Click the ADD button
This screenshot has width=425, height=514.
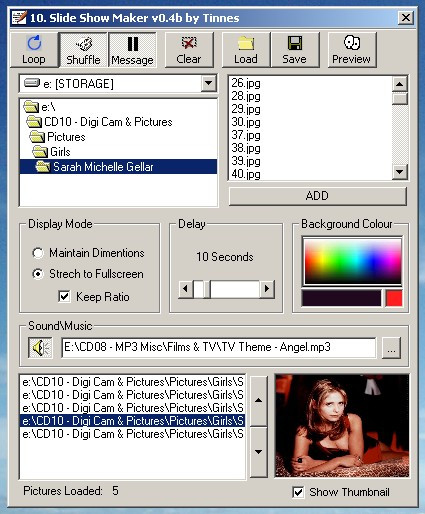(318, 196)
